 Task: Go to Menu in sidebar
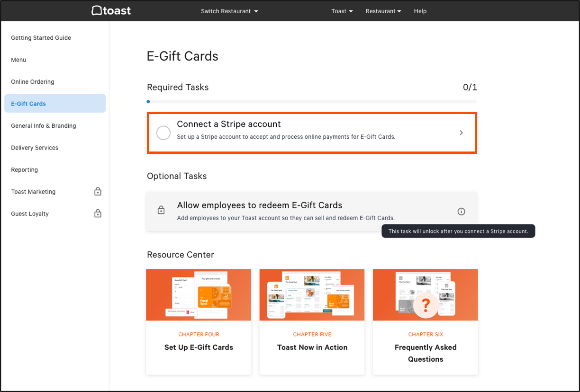[18, 60]
